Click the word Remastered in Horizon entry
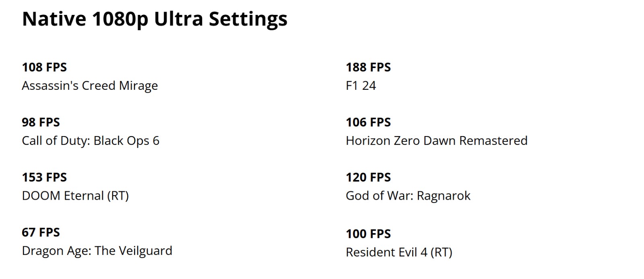This screenshot has width=644, height=279. [493, 141]
